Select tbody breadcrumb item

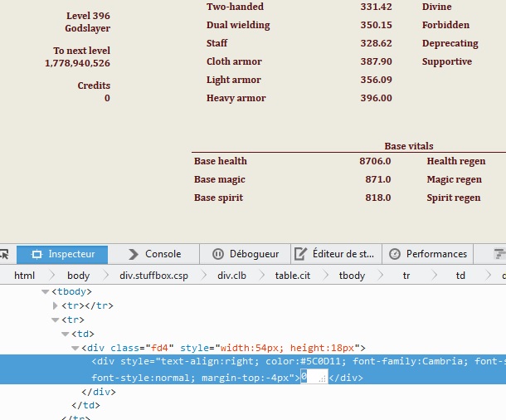coord(352,276)
